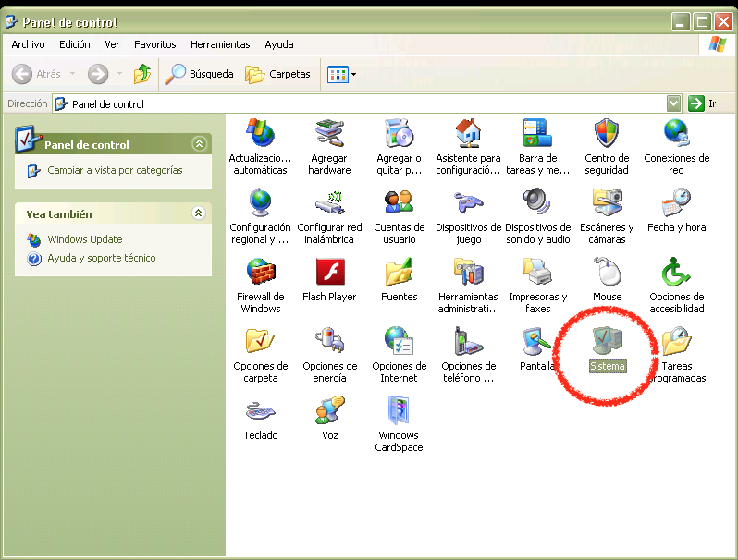738x560 pixels.
Task: Open Agregar o quitar programas icon
Action: 399,133
